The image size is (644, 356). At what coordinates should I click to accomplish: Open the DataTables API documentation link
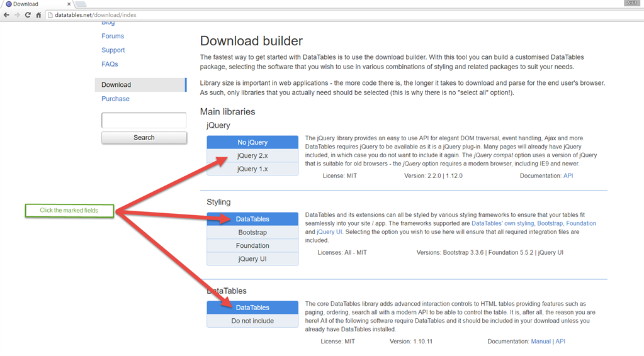tap(560, 342)
